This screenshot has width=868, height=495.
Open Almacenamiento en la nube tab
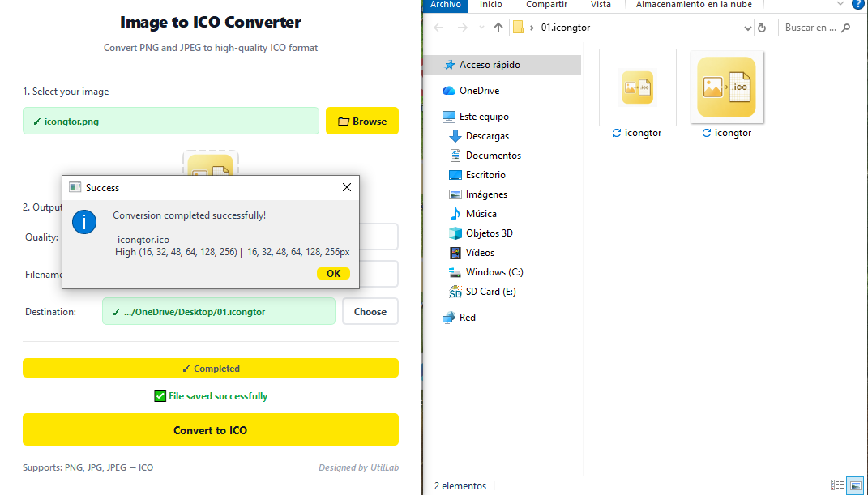[x=694, y=5]
